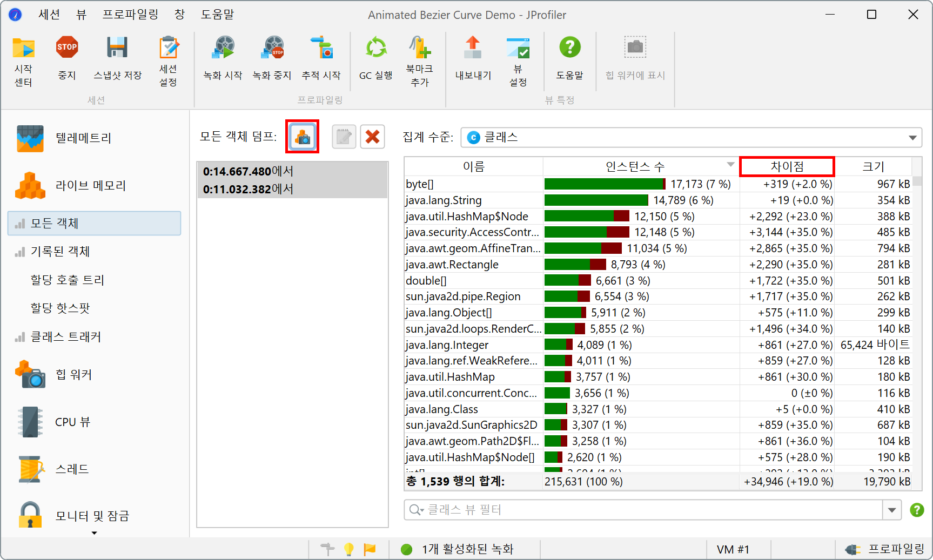Viewport: 933px width, 560px height.
Task: Select the double[] row
Action: click(658, 281)
